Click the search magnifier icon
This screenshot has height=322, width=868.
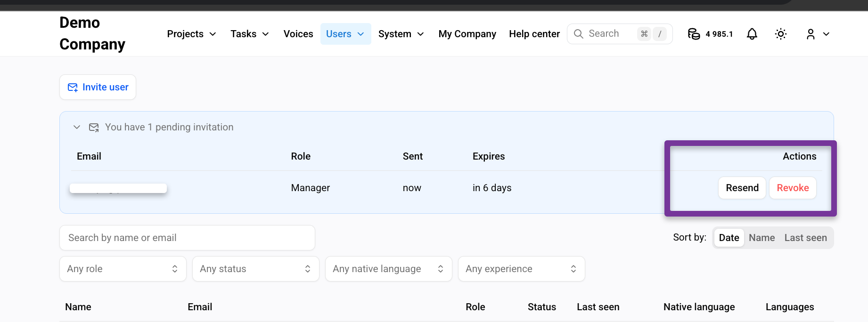pyautogui.click(x=579, y=34)
